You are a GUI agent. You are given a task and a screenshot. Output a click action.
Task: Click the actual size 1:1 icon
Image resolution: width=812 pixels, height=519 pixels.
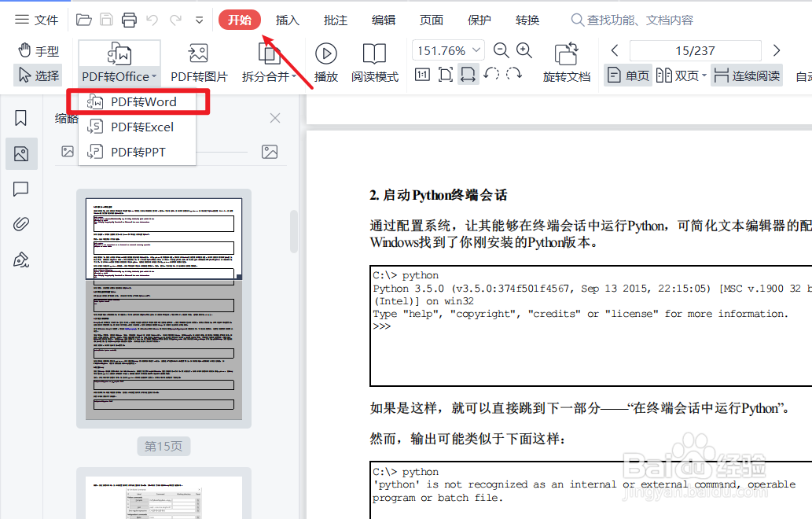423,75
